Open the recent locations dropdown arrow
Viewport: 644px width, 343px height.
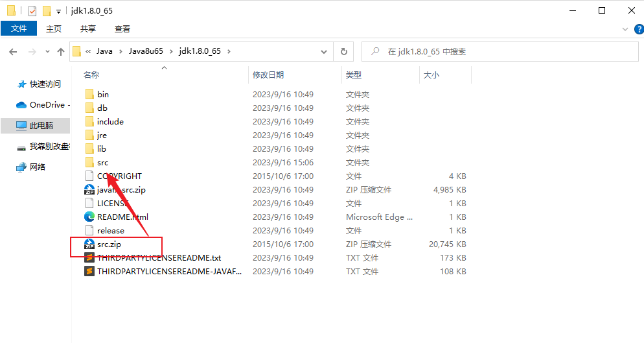click(47, 51)
